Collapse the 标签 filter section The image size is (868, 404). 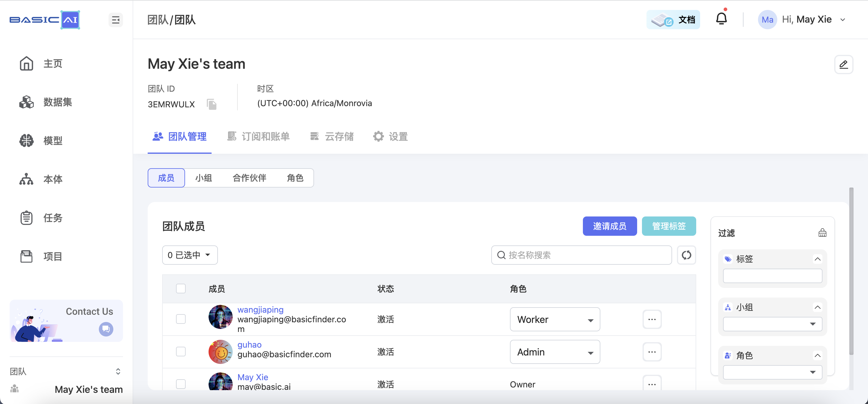click(x=817, y=259)
